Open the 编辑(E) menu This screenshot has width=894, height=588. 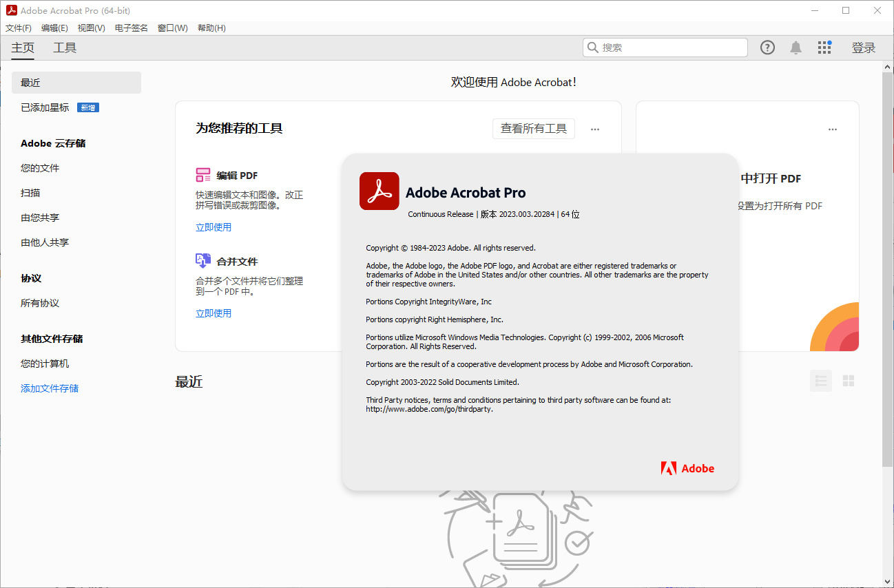pyautogui.click(x=54, y=28)
